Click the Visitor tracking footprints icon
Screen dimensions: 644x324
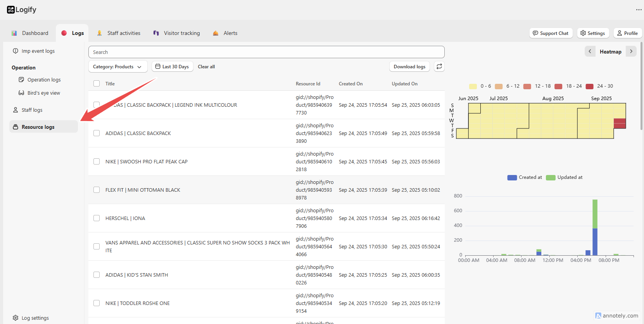(156, 33)
